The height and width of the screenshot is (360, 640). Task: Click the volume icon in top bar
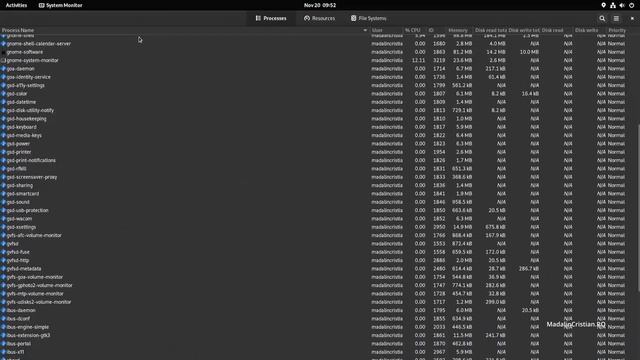pos(622,5)
